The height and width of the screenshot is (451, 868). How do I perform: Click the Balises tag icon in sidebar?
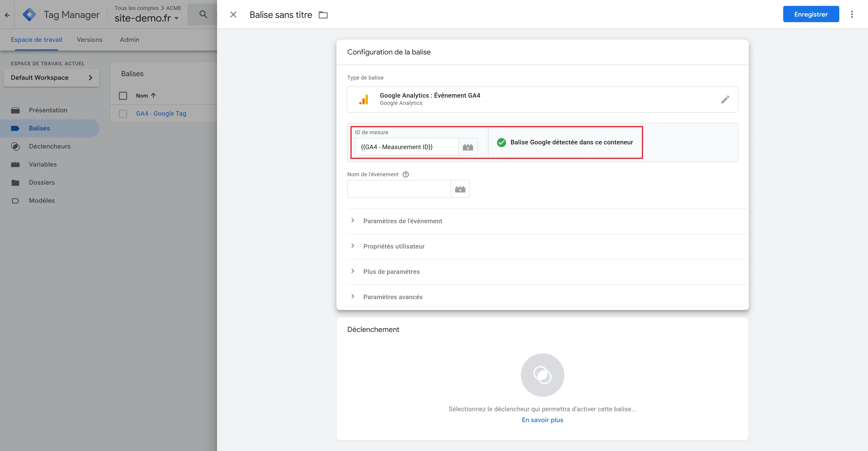(x=15, y=128)
